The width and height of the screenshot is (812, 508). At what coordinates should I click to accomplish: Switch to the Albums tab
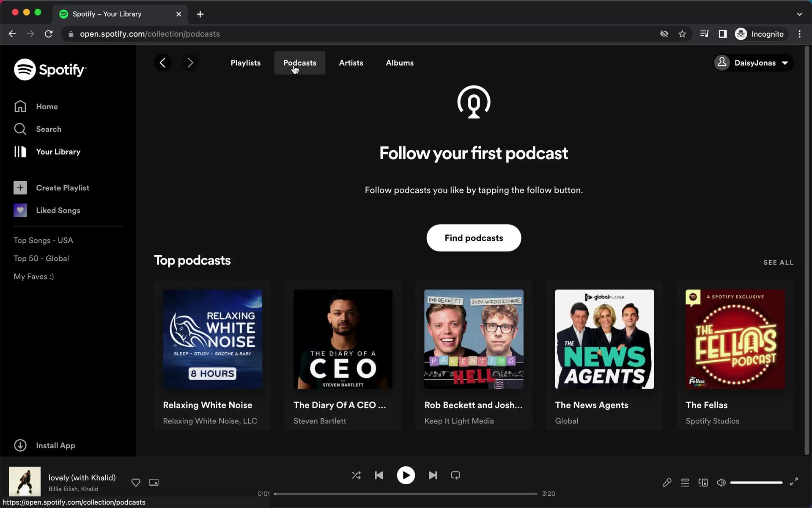point(400,63)
